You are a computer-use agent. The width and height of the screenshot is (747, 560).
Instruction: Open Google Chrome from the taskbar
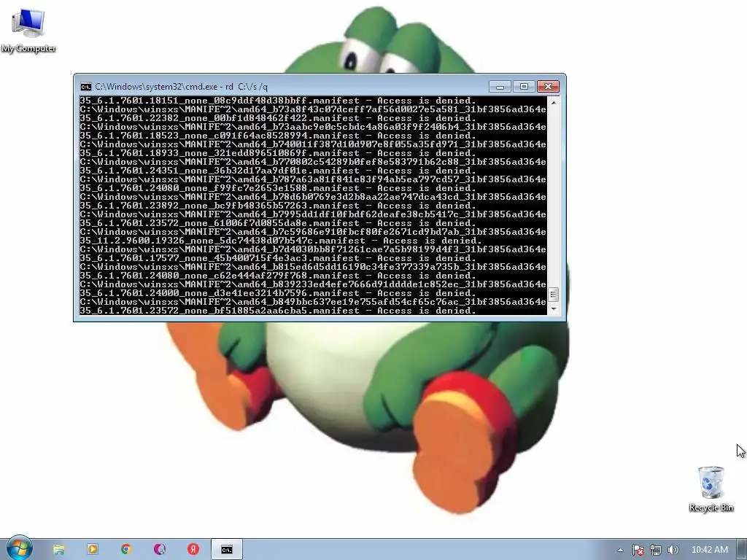point(125,550)
